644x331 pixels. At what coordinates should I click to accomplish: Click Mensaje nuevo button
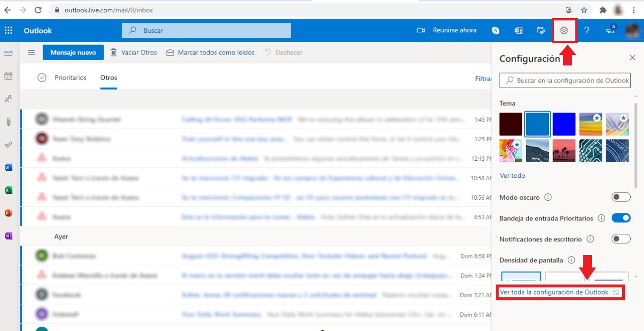click(73, 53)
